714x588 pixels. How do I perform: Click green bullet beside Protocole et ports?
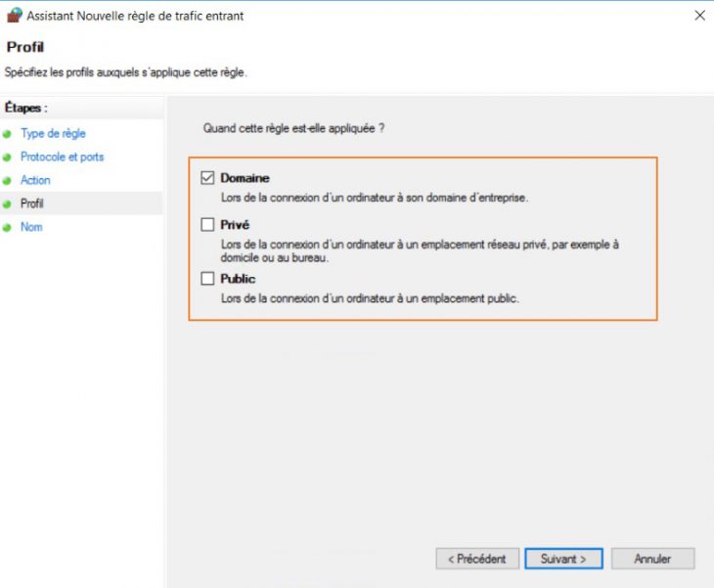(7, 158)
